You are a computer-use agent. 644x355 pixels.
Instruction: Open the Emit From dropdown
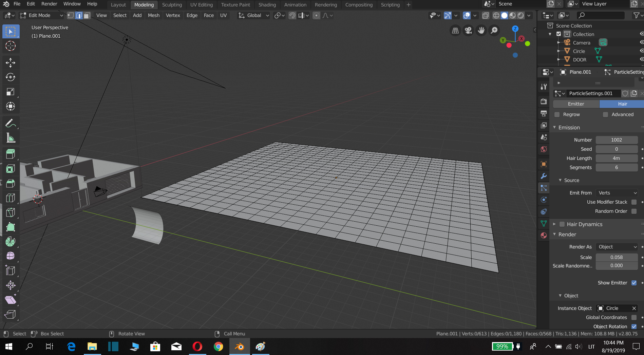[x=617, y=192]
